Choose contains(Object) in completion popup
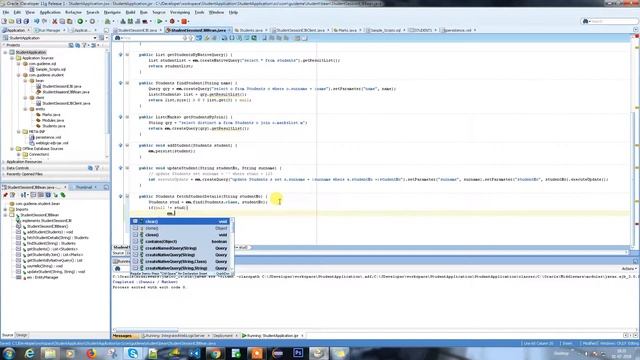This screenshot has height=360, width=640. click(180, 242)
